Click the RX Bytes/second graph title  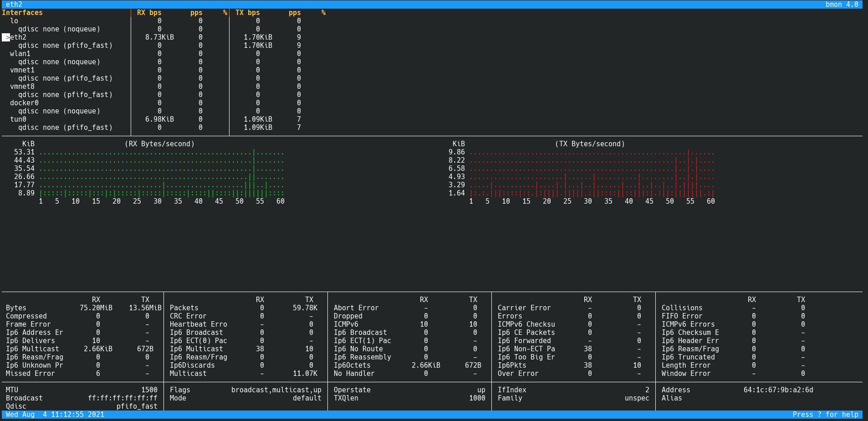pyautogui.click(x=159, y=144)
